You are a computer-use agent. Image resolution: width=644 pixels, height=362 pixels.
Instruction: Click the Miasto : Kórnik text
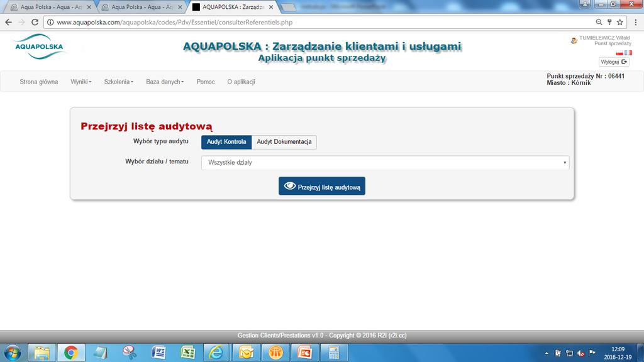pos(569,83)
